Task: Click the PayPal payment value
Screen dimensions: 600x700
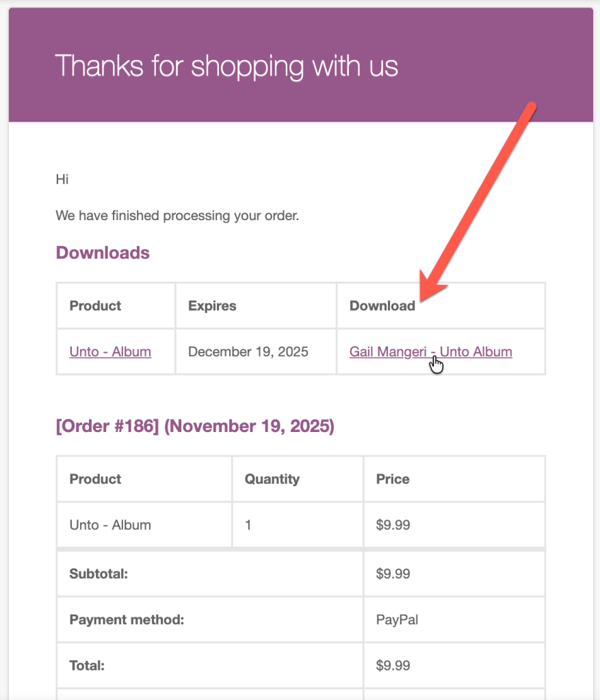Action: [397, 621]
